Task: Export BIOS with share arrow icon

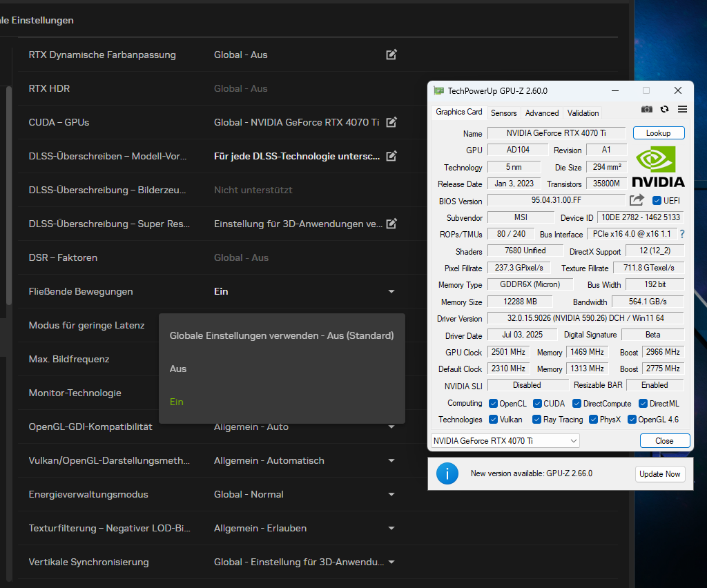Action: coord(637,199)
